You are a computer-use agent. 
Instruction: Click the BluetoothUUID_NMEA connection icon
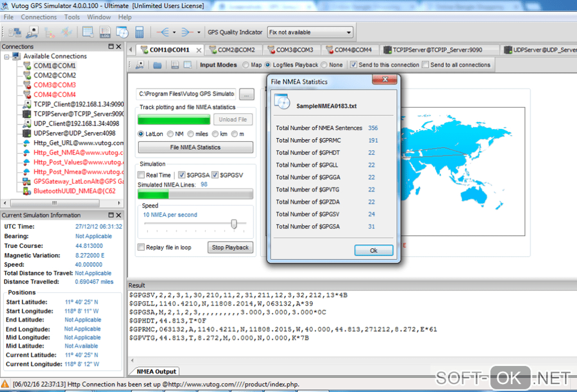[27, 191]
